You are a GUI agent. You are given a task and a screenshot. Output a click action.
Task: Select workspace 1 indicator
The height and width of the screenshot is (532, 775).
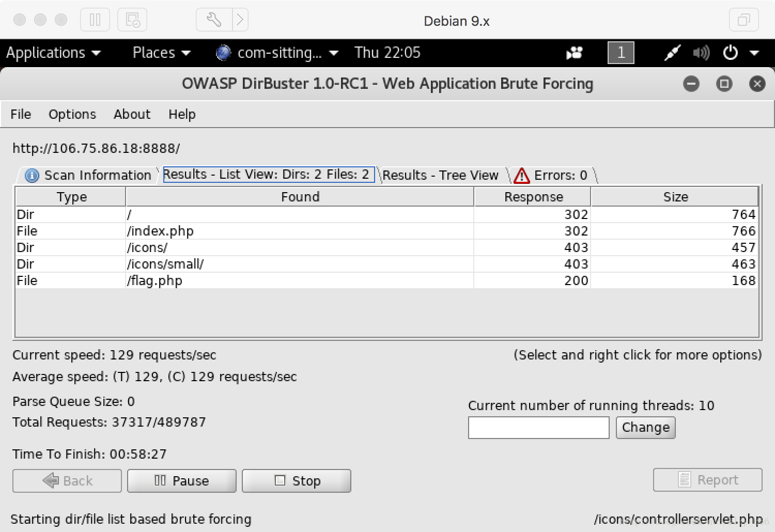coord(621,53)
